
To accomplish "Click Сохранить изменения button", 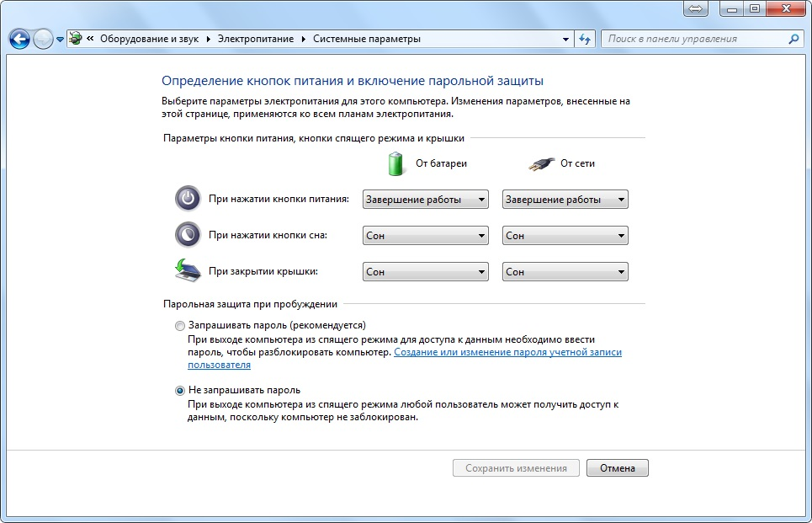I will (516, 468).
